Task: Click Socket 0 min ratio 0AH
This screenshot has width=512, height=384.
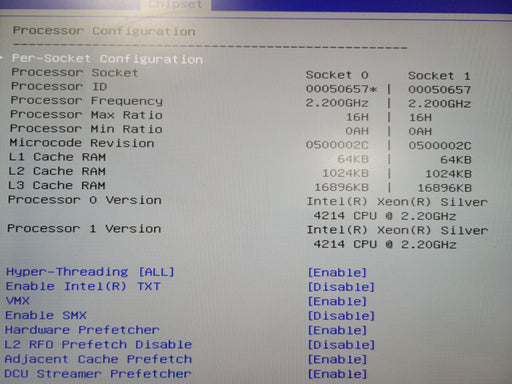Action: (x=357, y=131)
